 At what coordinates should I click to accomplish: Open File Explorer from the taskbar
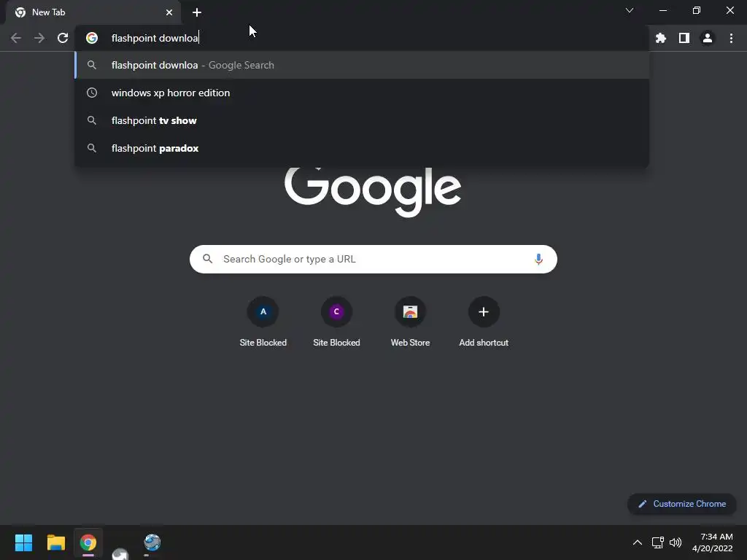click(x=55, y=542)
